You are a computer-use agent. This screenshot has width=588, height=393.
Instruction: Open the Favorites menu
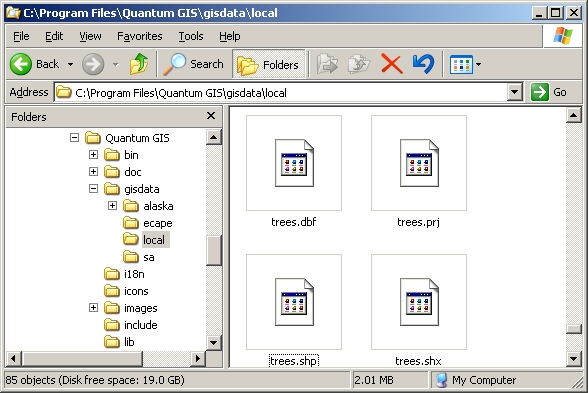point(140,36)
